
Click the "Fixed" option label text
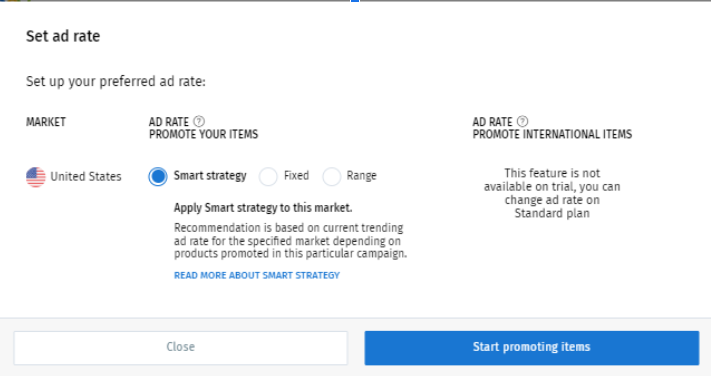click(x=297, y=176)
